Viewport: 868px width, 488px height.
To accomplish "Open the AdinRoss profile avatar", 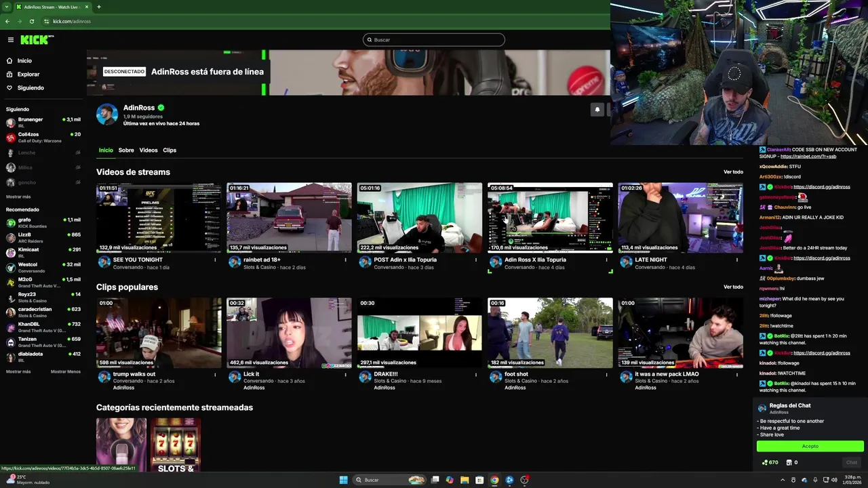I will click(107, 115).
